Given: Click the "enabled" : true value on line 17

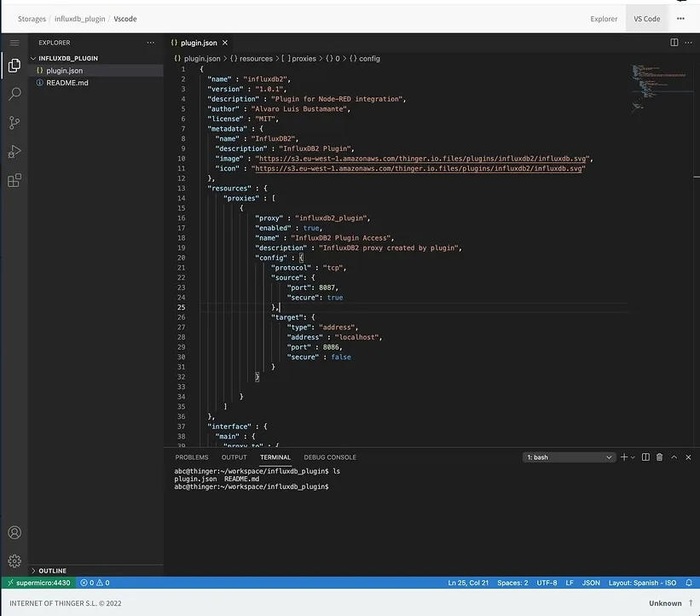Looking at the screenshot, I should click(x=311, y=228).
